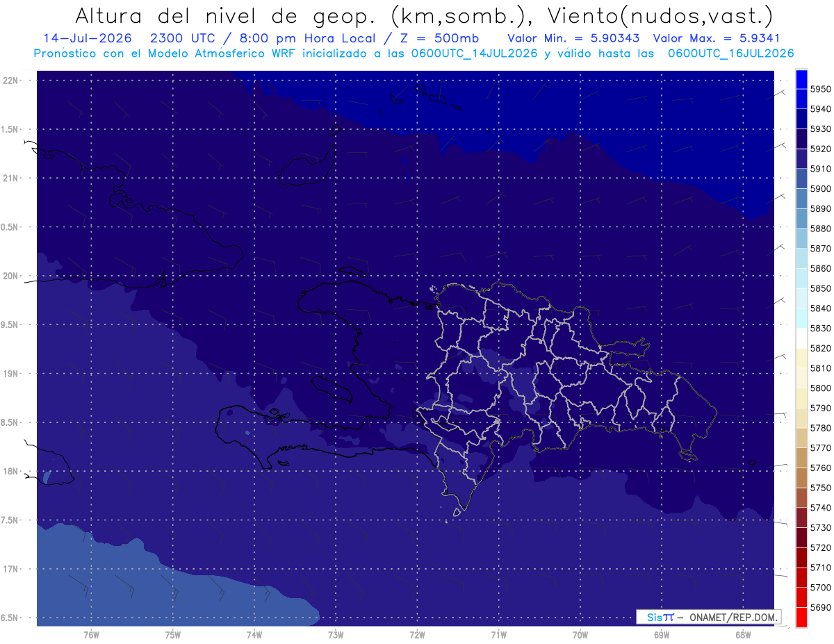
Task: Pick the dark maroon swatch between 5720 and 5730
Action: pyautogui.click(x=801, y=538)
